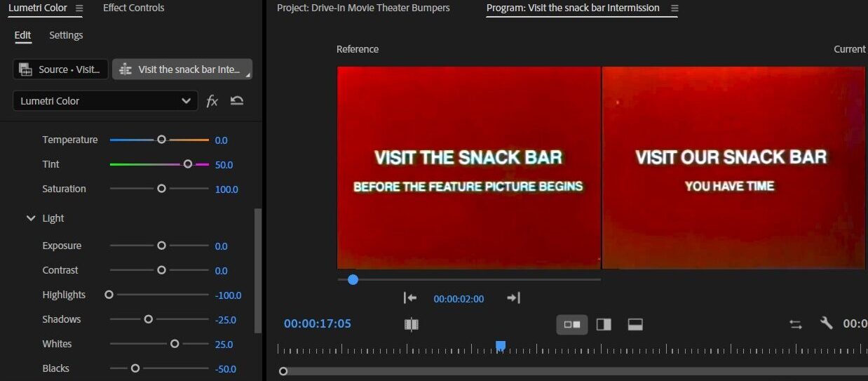Select the Source clip button
The height and width of the screenshot is (381, 868).
pos(60,69)
